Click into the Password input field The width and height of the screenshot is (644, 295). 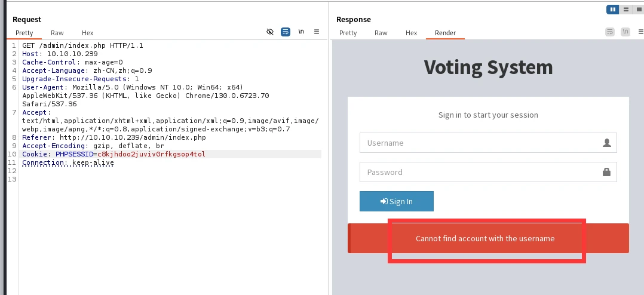point(488,172)
